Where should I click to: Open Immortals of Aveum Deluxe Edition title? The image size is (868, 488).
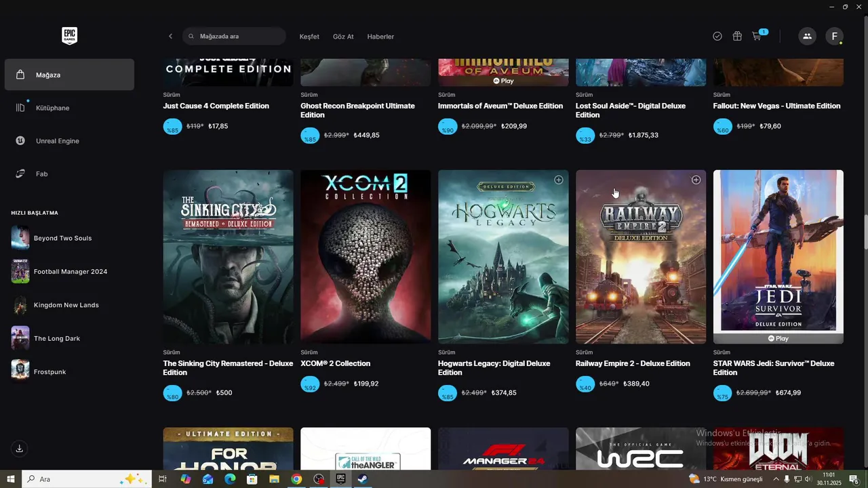click(500, 106)
